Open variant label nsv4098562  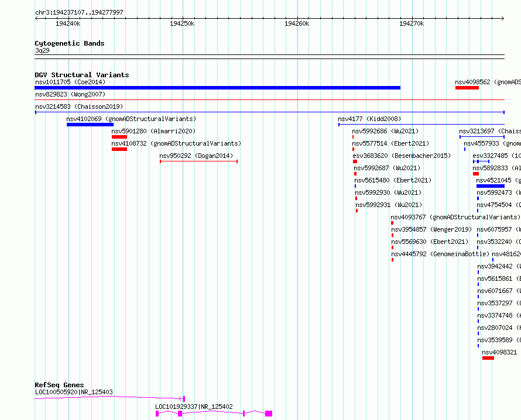pos(488,82)
